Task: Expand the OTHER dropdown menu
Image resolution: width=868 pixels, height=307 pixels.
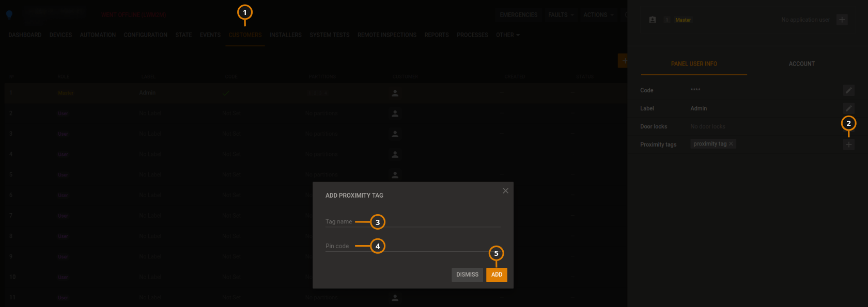Action: pos(508,35)
